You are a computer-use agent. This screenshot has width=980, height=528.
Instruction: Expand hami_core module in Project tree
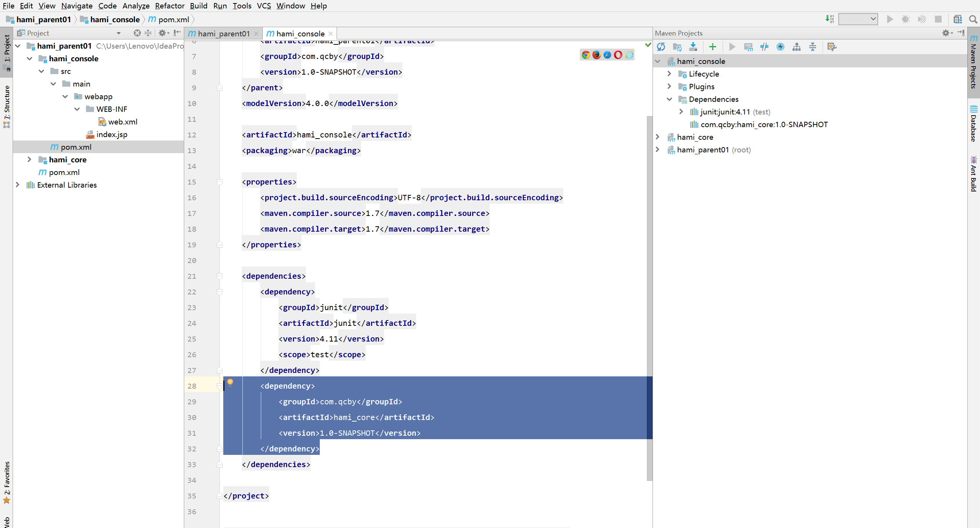tap(29, 160)
